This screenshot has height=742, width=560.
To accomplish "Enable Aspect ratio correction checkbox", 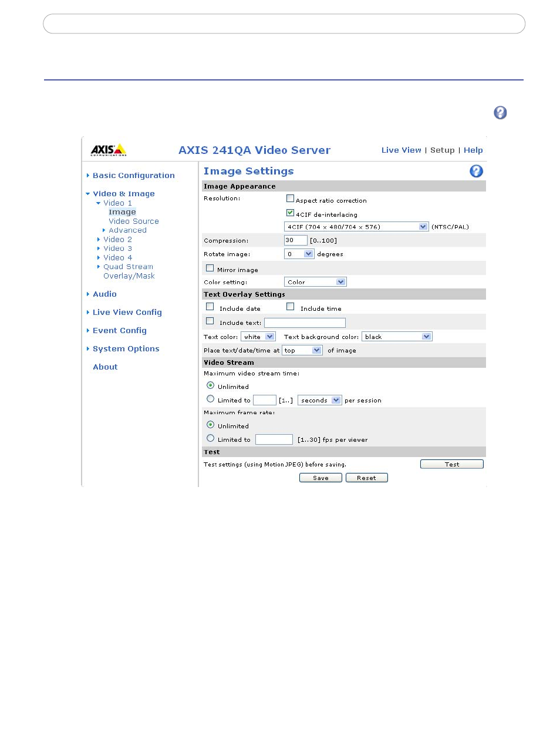I will [290, 199].
